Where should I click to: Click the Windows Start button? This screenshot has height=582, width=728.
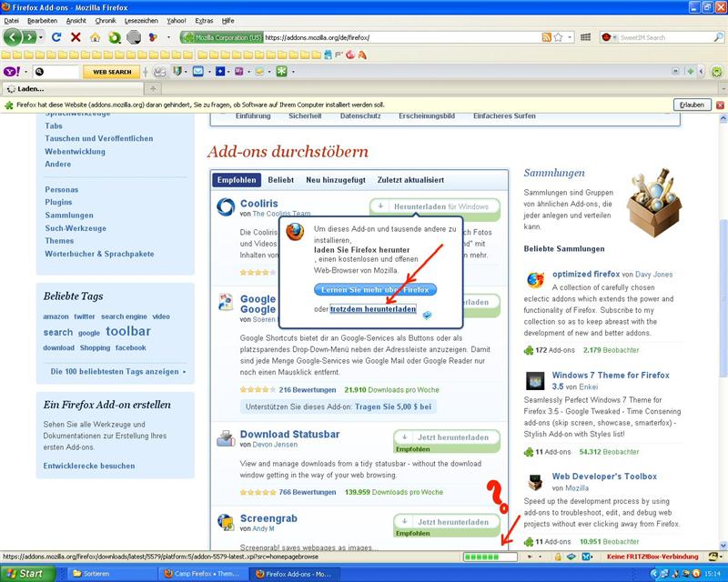click(x=27, y=574)
